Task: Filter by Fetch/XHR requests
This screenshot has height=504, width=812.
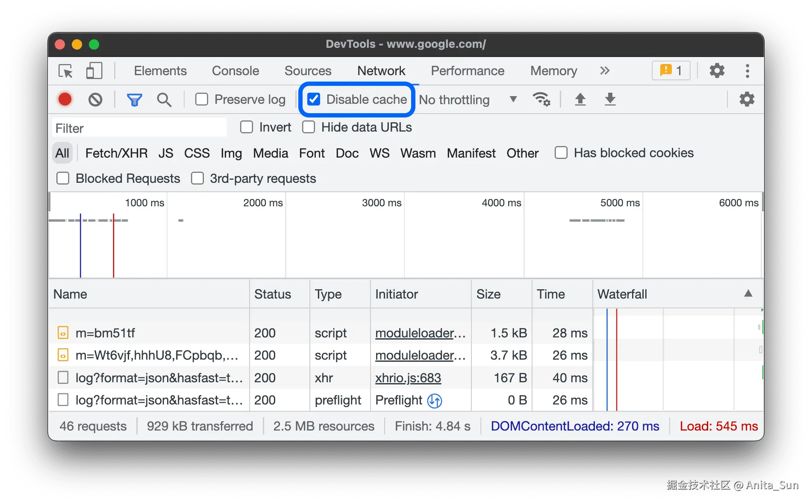Action: pyautogui.click(x=116, y=153)
